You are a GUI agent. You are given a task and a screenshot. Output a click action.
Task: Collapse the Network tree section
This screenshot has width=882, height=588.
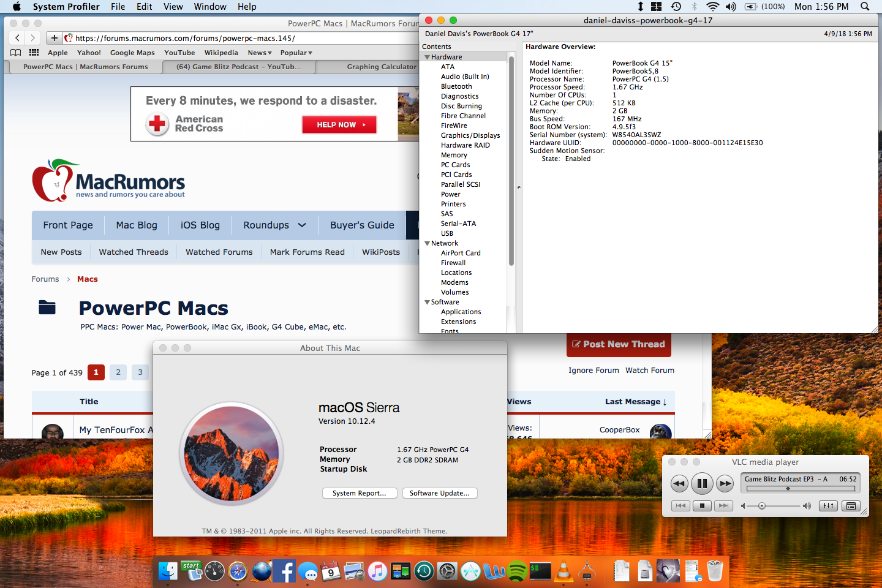tap(427, 243)
